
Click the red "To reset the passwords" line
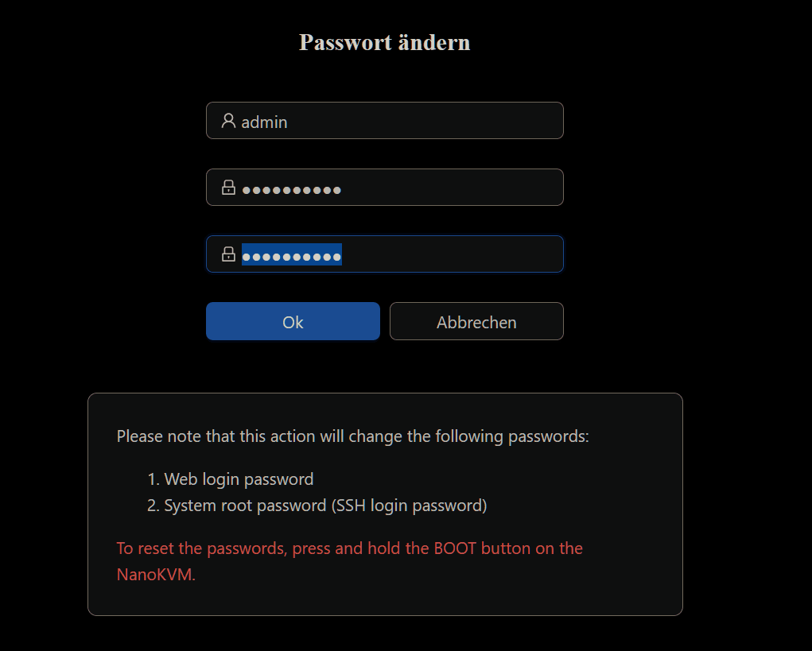point(349,548)
